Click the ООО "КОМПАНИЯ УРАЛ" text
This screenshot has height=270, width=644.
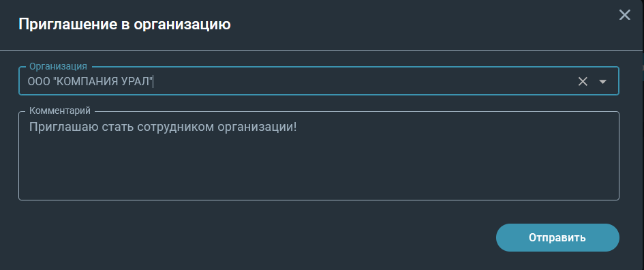[x=91, y=81]
